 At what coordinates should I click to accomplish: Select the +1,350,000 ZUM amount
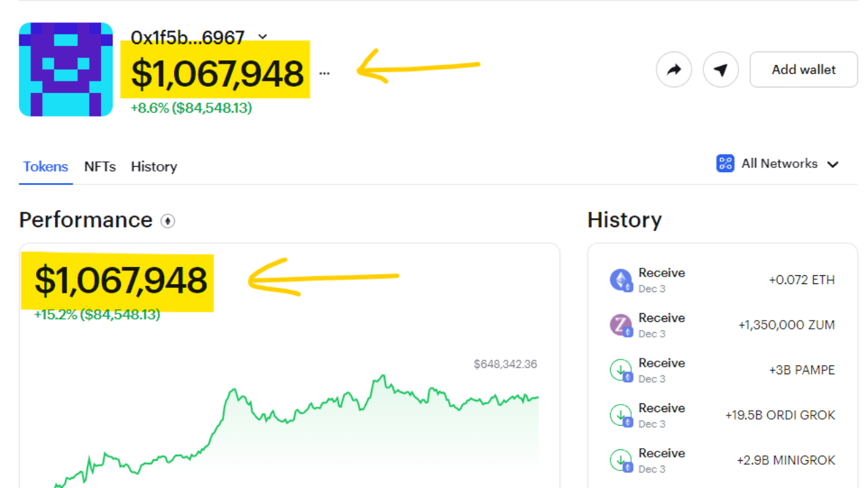point(787,325)
